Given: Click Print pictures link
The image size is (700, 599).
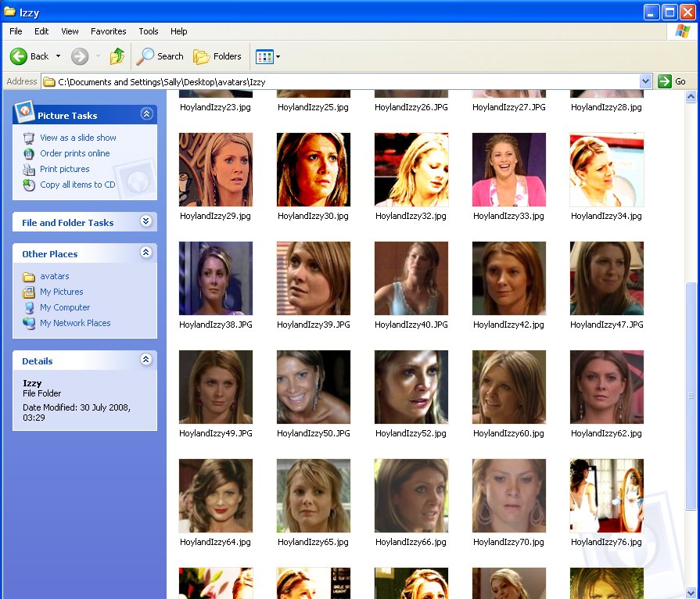Looking at the screenshot, I should click(x=65, y=169).
